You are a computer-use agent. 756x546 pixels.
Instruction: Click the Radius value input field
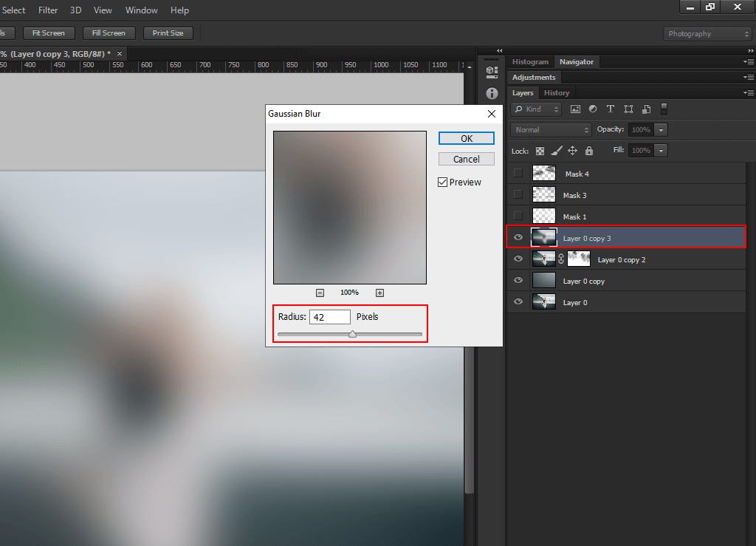(330, 317)
